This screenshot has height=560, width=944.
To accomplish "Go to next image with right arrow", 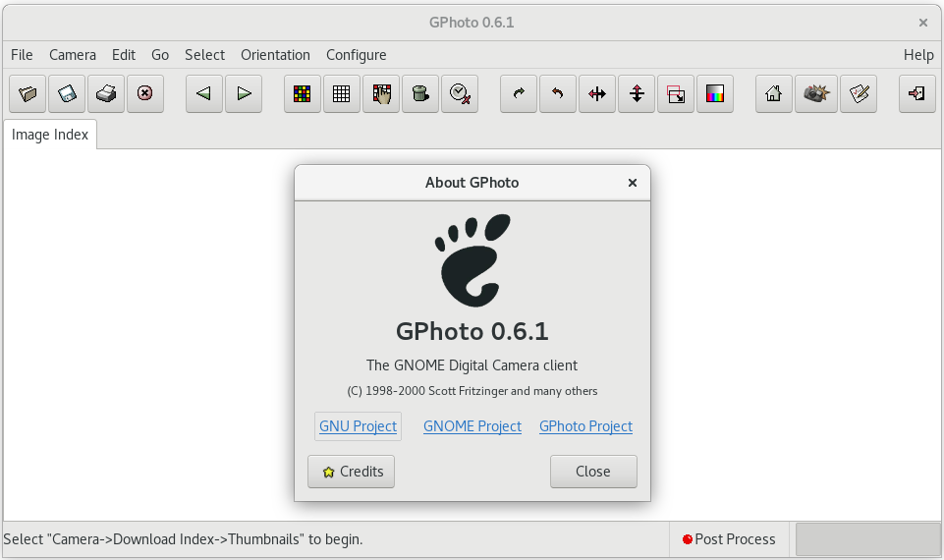I will [244, 94].
